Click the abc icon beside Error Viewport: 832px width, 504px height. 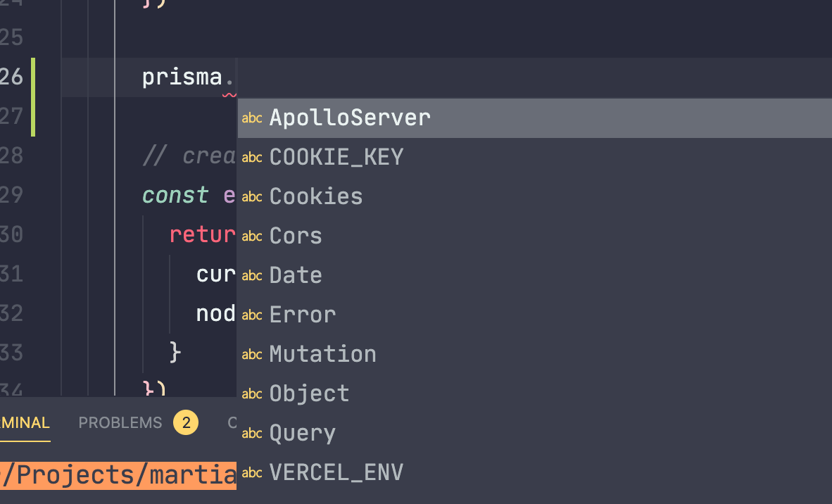tap(251, 315)
